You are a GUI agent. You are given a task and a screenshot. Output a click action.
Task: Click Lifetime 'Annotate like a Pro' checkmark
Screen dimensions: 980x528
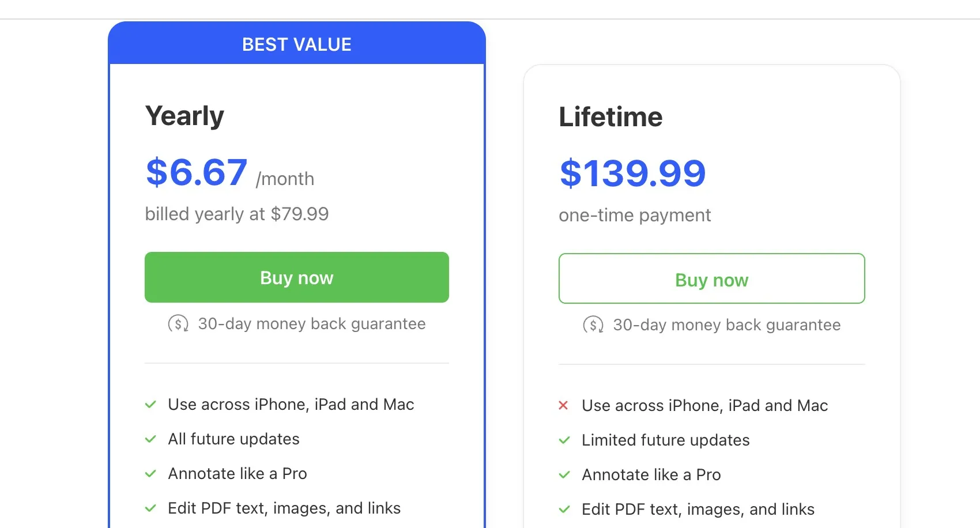click(564, 475)
